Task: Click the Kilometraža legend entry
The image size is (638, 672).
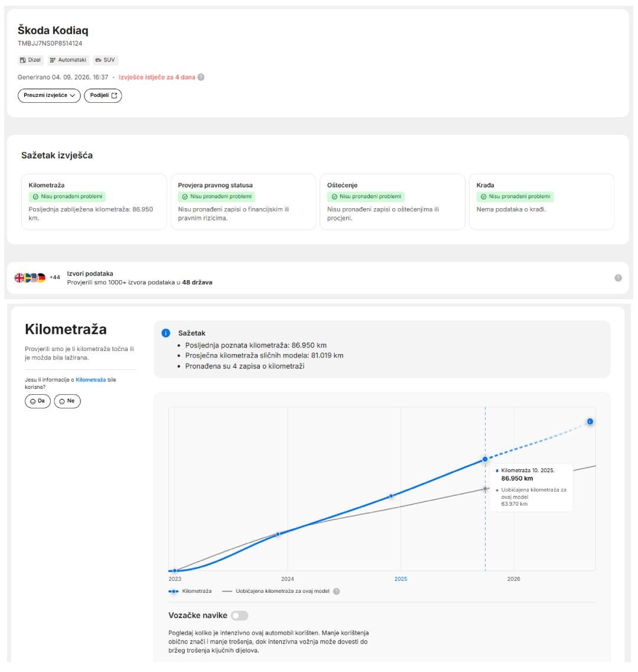Action: pyautogui.click(x=190, y=592)
